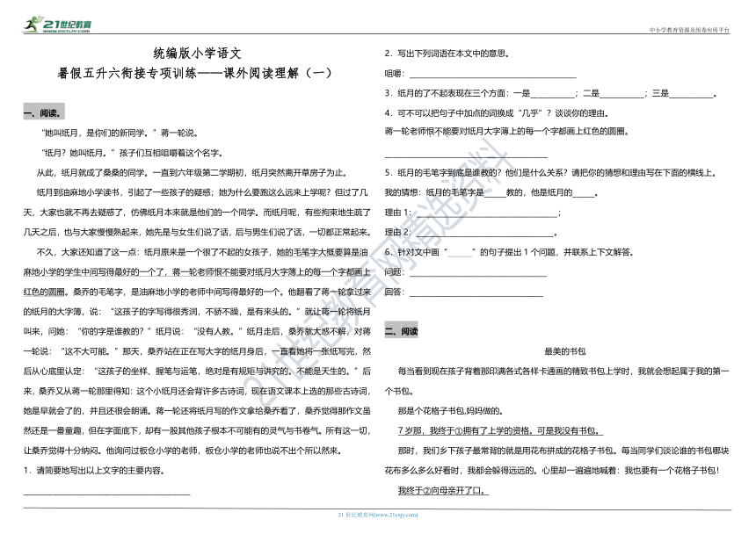Click the line starting "我的猜想"
The width and height of the screenshot is (756, 534).
491,192
